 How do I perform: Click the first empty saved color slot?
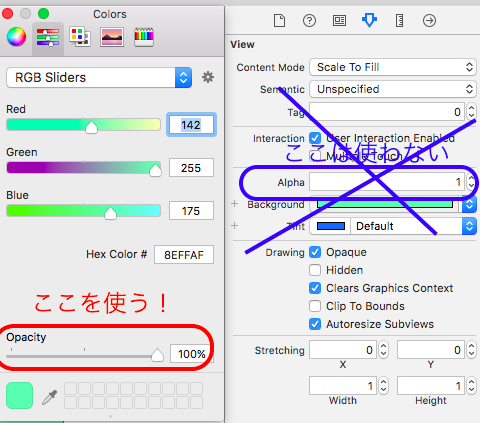(x=70, y=389)
